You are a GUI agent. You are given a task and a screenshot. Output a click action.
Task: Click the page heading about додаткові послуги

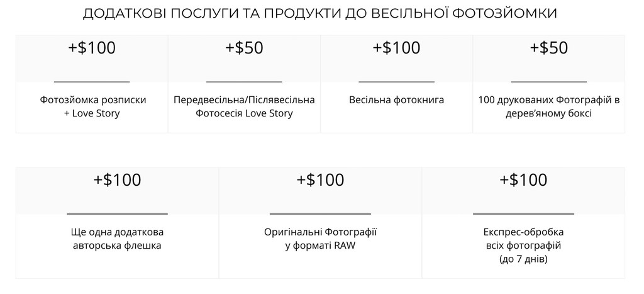[x=320, y=13]
